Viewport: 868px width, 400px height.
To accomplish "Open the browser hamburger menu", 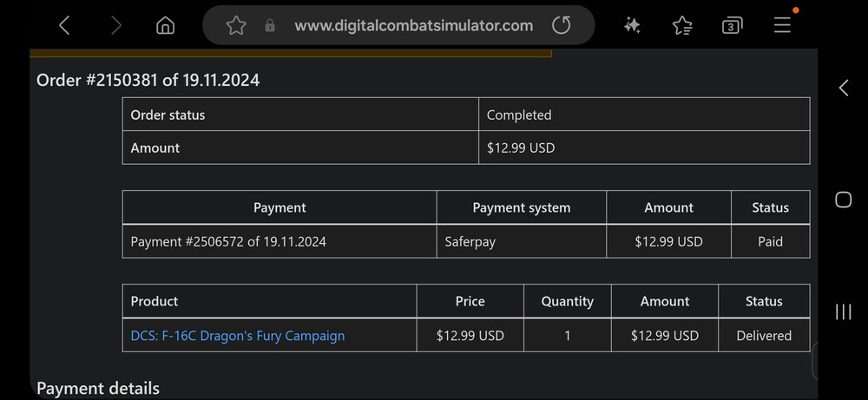I will (782, 25).
